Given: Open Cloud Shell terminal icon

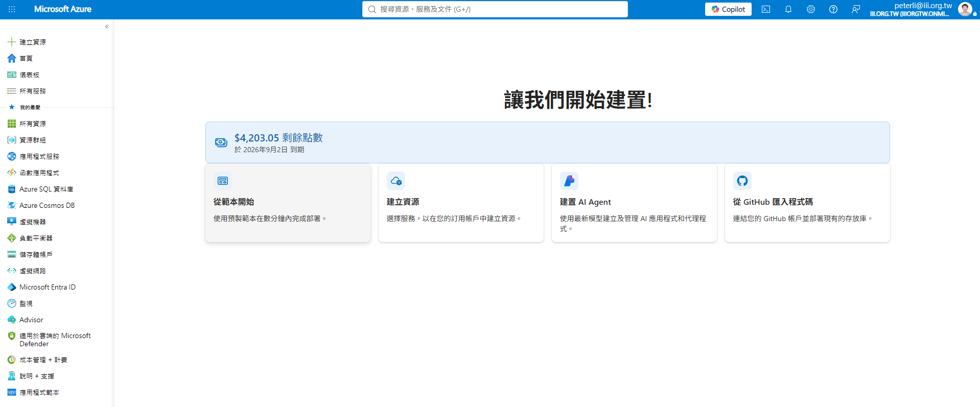Looking at the screenshot, I should pos(765,9).
